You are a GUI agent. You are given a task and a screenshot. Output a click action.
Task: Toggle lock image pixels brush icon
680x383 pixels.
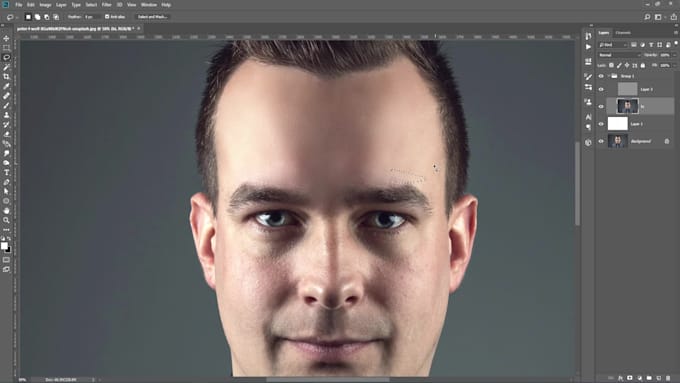(619, 65)
